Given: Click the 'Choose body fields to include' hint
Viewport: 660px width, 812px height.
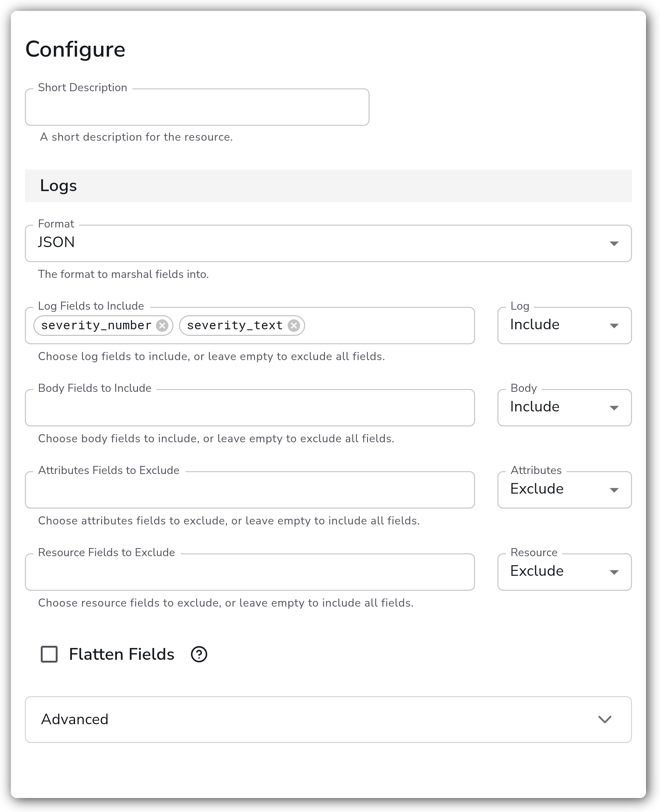Looking at the screenshot, I should [x=216, y=439].
